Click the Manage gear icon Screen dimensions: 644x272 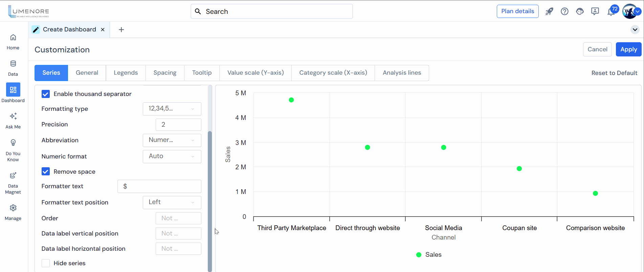pyautogui.click(x=13, y=208)
